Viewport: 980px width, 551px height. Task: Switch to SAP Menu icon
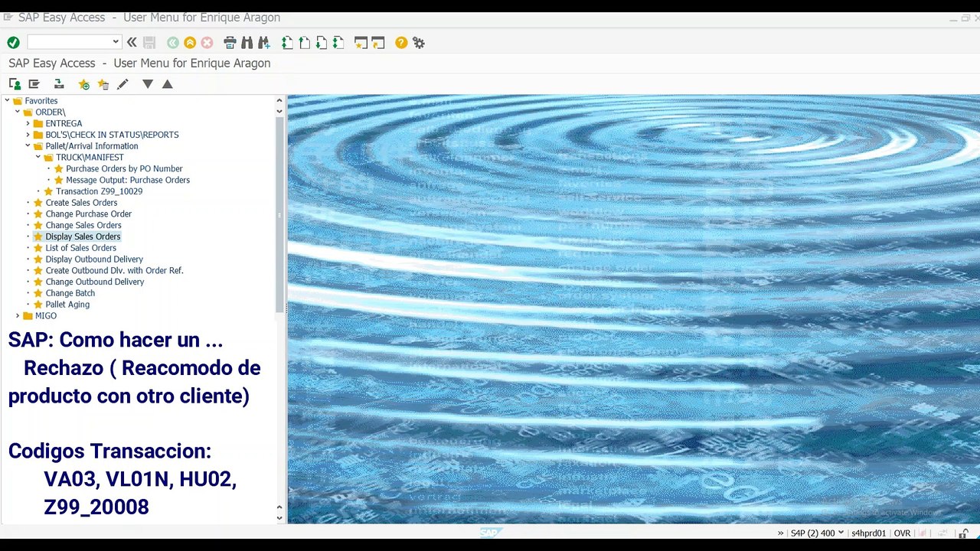pos(34,84)
